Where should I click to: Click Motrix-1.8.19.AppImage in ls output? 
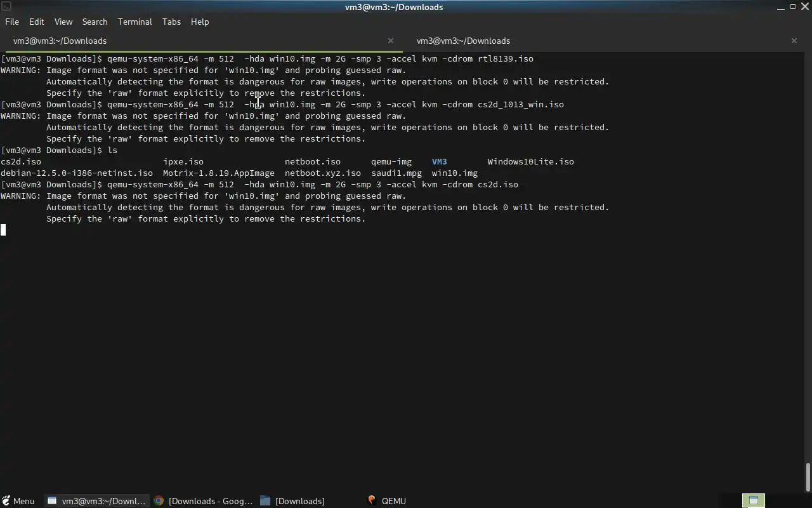(219, 173)
